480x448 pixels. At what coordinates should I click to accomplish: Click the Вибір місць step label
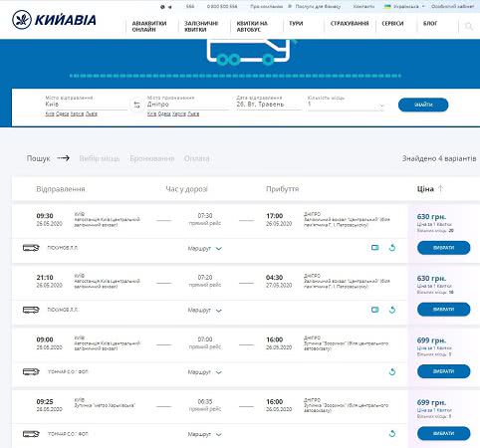[100, 158]
